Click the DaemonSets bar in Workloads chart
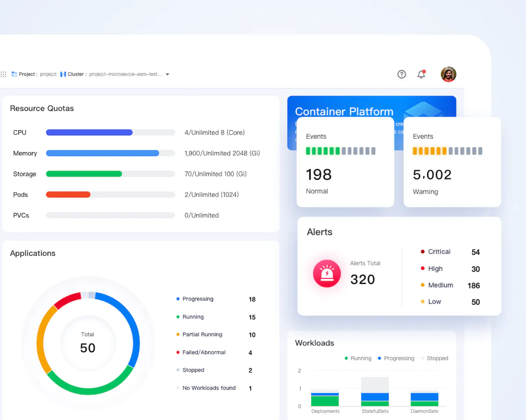Image resolution: width=526 pixels, height=420 pixels. pyautogui.click(x=424, y=399)
